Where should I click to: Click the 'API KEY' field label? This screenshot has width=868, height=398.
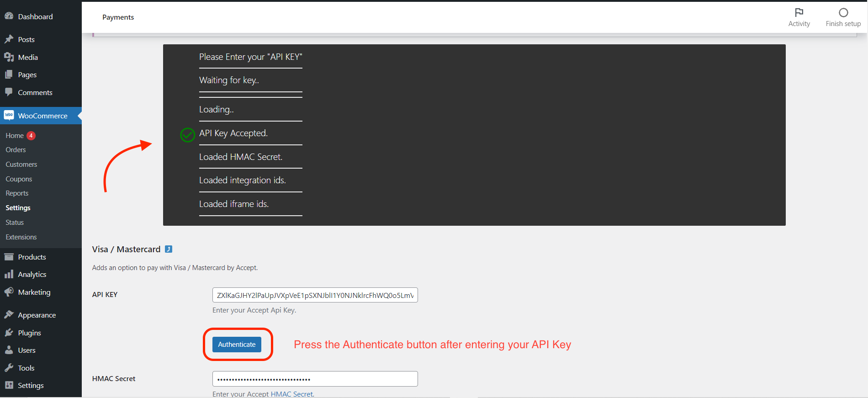point(105,295)
